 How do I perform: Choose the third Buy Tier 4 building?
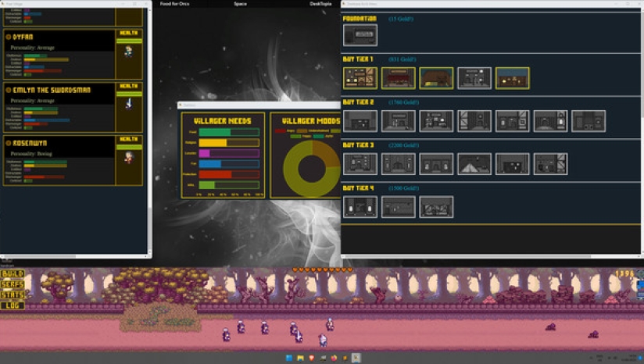436,206
